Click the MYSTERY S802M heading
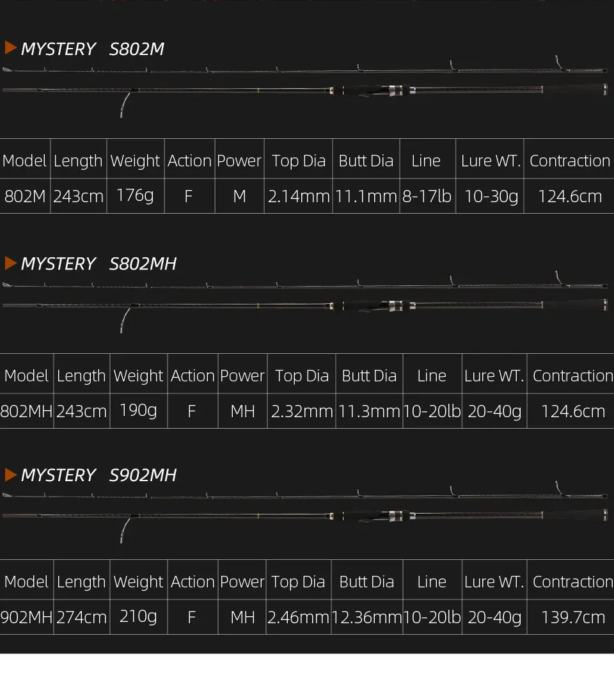The height and width of the screenshot is (700, 614). [92, 49]
